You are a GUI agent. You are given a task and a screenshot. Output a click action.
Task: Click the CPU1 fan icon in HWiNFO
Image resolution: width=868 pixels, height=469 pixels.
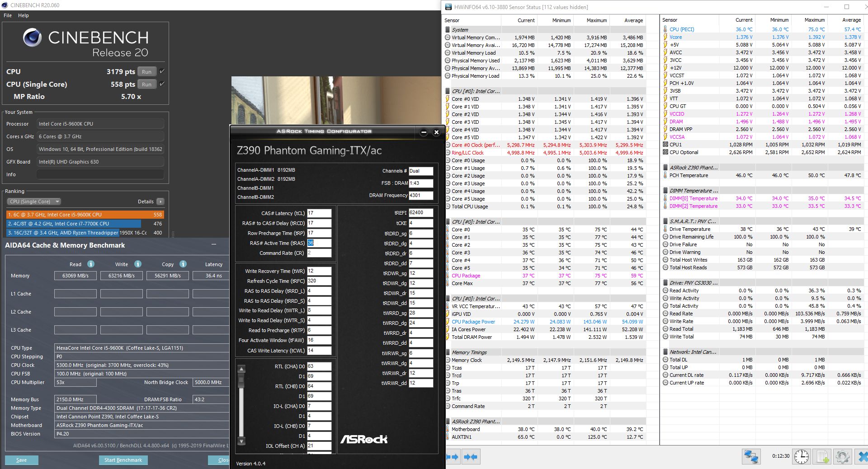click(665, 145)
